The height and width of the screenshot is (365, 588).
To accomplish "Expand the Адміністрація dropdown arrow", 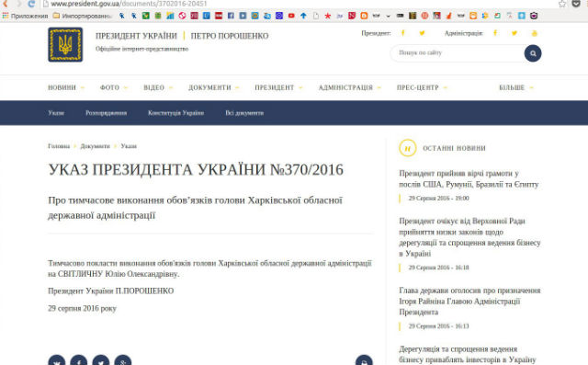I will pos(379,87).
